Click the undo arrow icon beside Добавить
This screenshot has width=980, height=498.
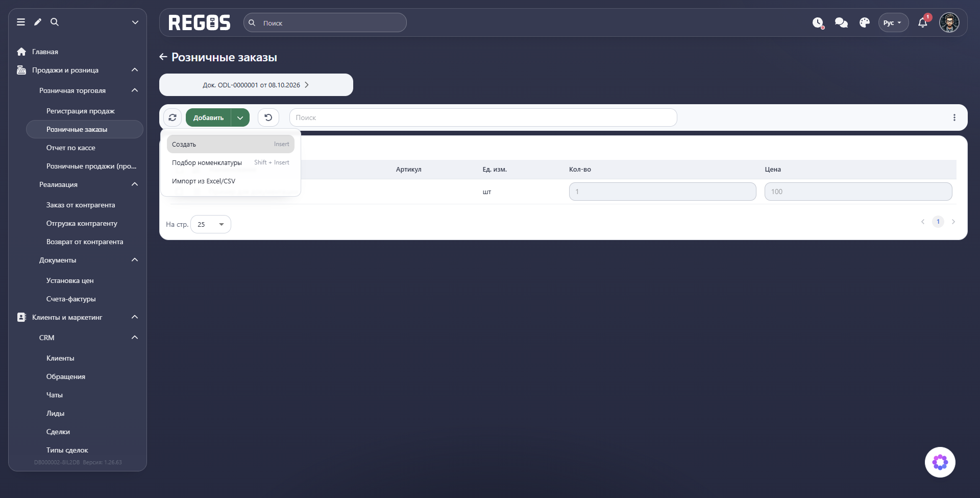point(268,117)
